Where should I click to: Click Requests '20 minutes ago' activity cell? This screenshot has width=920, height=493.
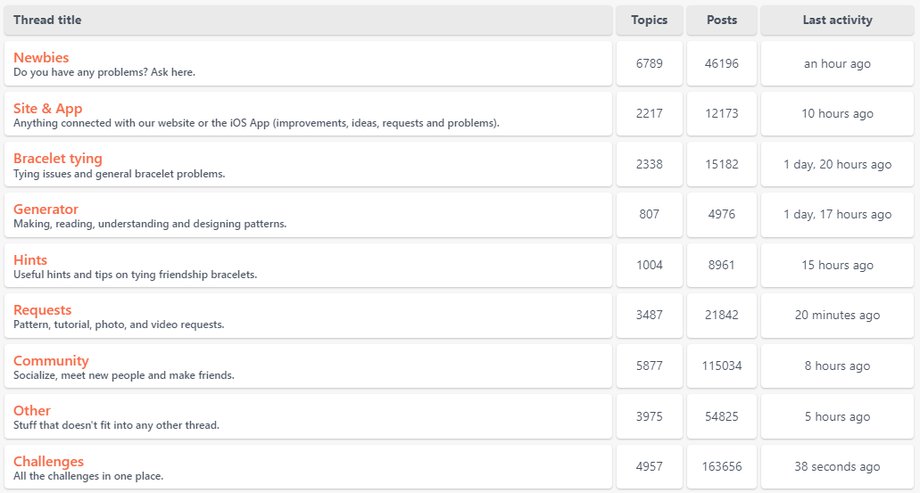837,315
